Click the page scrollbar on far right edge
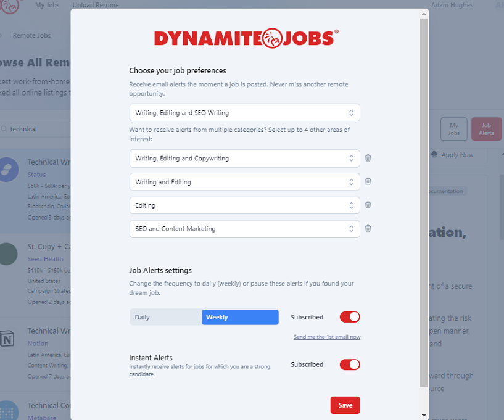 pos(502,207)
